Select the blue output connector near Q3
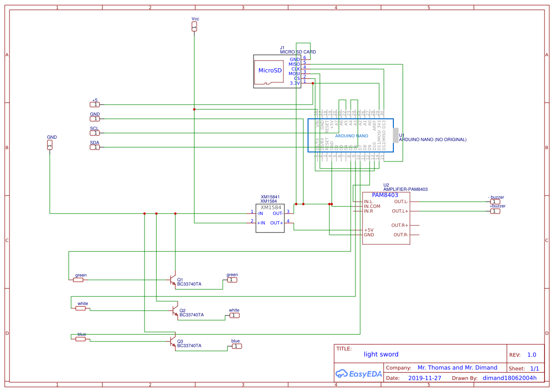Image resolution: width=554 pixels, height=392 pixels. pyautogui.click(x=237, y=346)
